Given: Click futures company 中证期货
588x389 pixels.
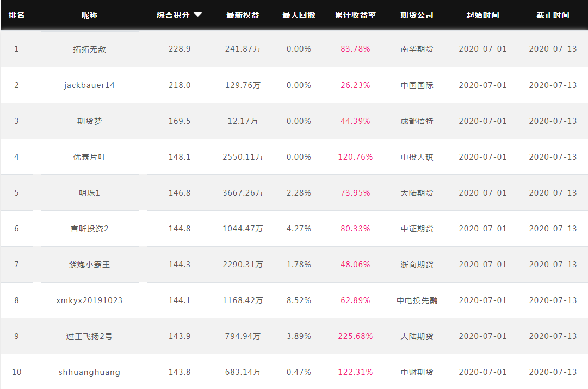Looking at the screenshot, I should click(x=417, y=229).
